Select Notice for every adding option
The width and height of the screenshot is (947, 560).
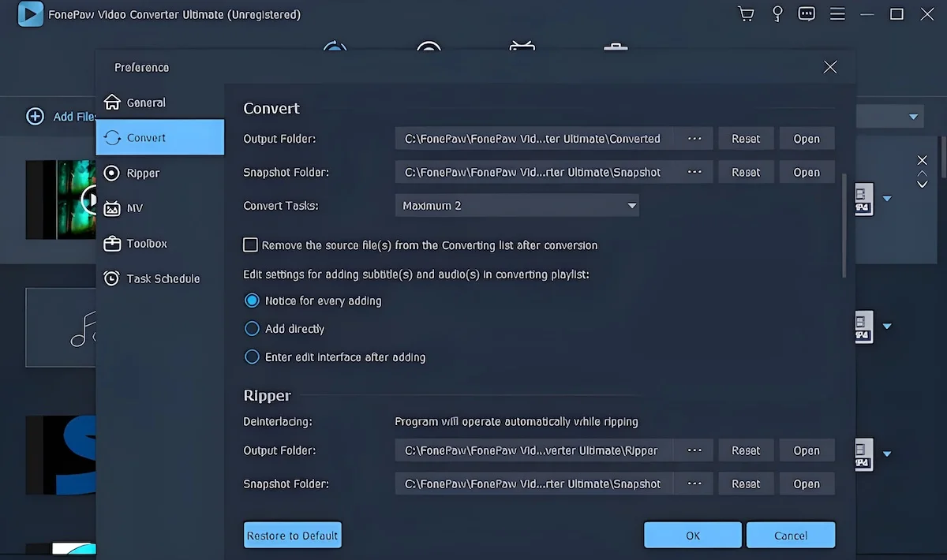coord(252,301)
